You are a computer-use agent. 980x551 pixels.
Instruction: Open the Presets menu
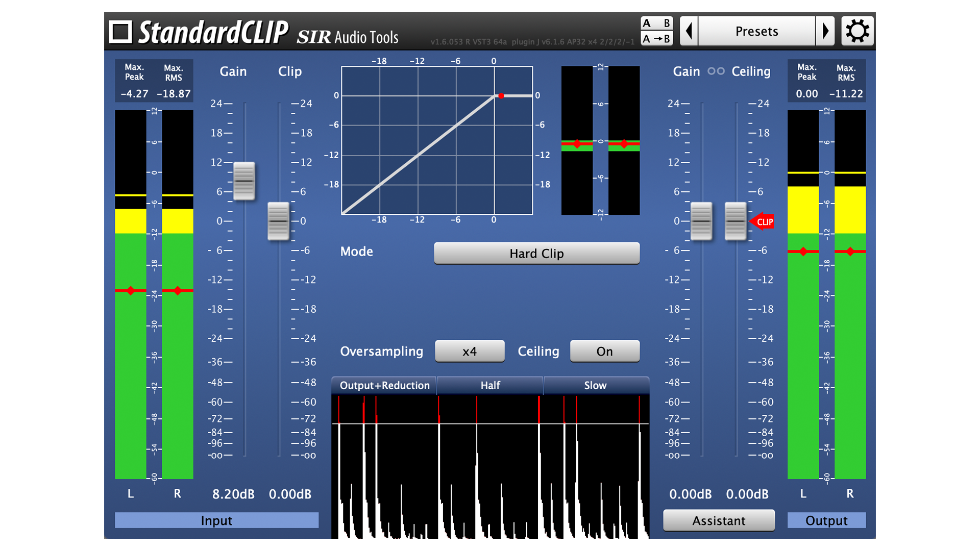pos(756,31)
